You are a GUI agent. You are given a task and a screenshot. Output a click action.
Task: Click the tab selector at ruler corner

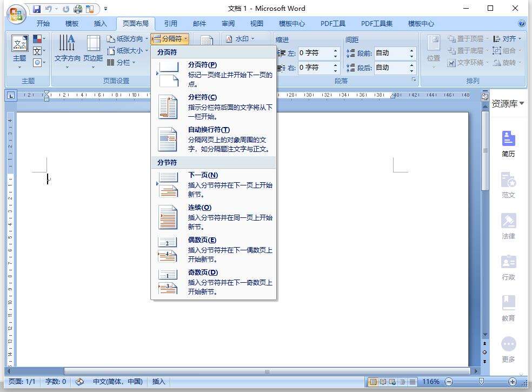pyautogui.click(x=11, y=96)
